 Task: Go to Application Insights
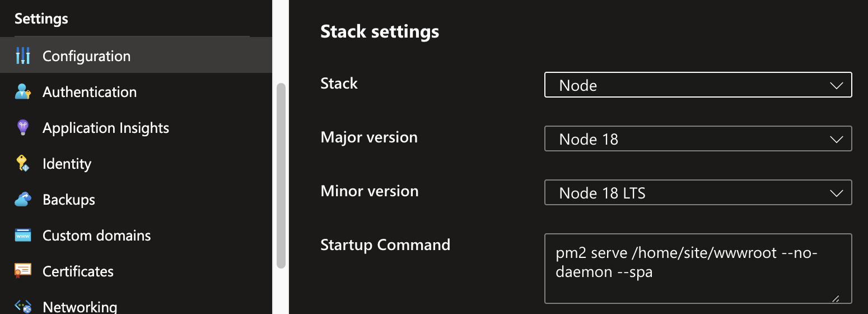click(106, 128)
